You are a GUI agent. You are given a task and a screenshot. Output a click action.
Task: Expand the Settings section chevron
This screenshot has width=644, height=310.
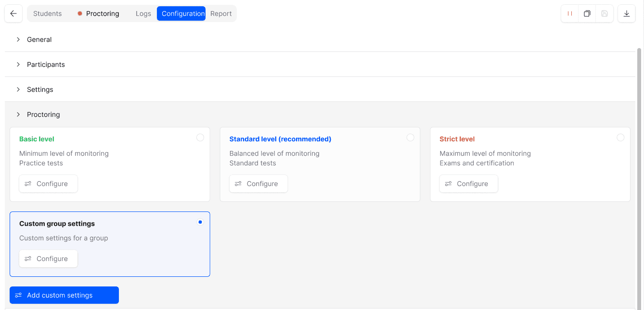click(x=18, y=89)
